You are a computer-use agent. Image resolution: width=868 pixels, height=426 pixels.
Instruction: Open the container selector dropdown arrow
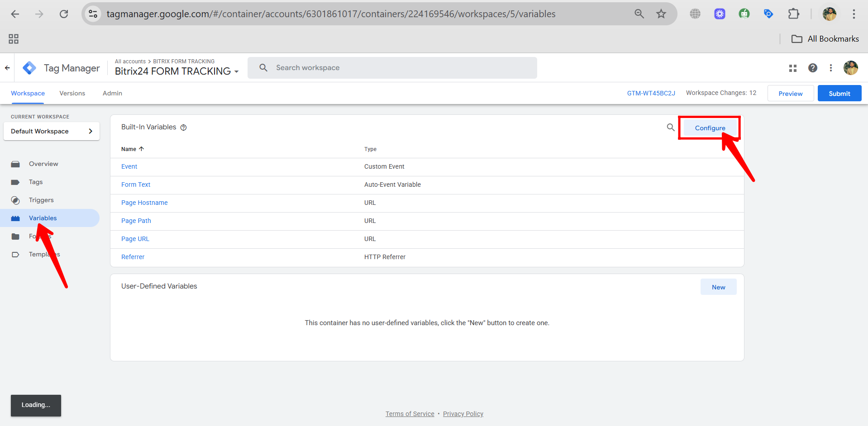tap(236, 71)
